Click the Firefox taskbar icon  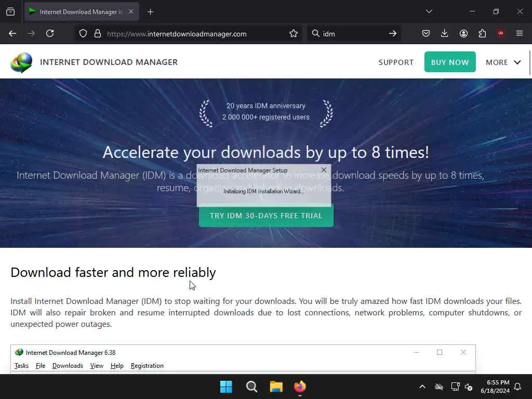pyautogui.click(x=300, y=387)
